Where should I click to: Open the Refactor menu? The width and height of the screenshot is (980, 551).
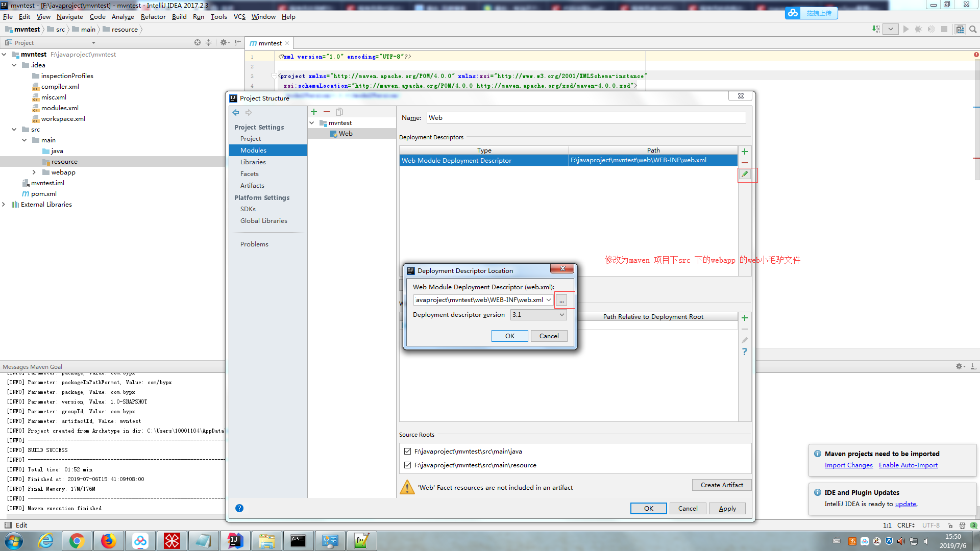coord(153,16)
